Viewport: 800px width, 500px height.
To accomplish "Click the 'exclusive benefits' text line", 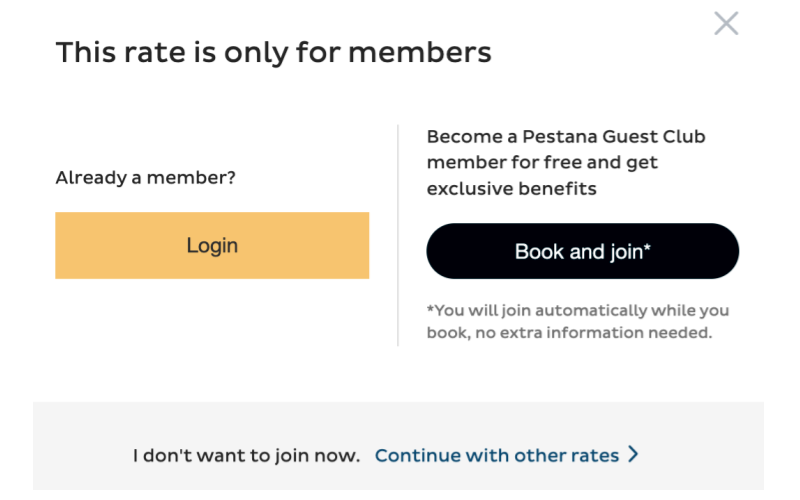I will (x=511, y=188).
